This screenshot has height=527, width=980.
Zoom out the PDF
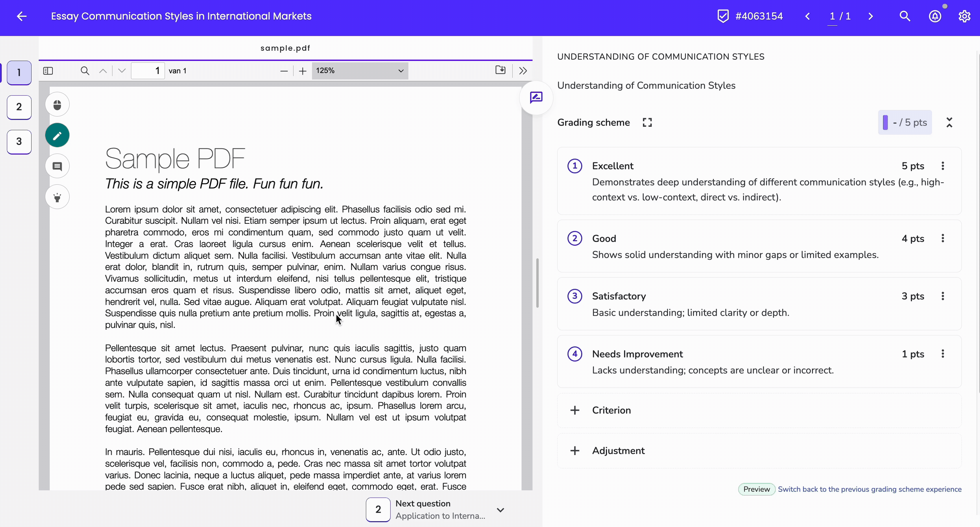tap(284, 71)
